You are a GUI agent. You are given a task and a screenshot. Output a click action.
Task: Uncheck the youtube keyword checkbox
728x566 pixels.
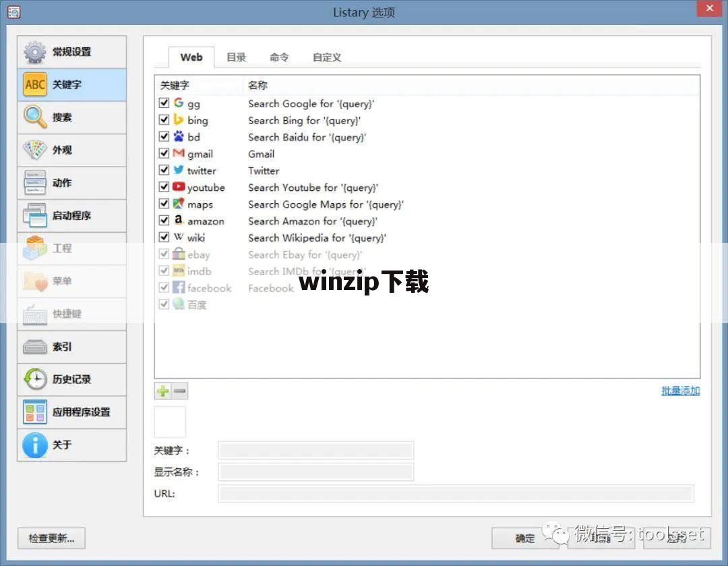click(x=164, y=187)
